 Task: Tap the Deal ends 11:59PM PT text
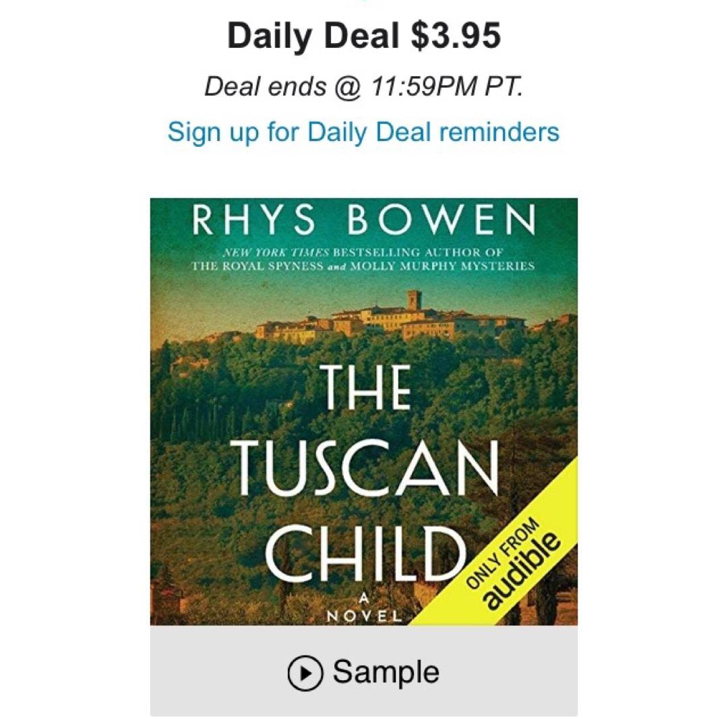tap(363, 86)
